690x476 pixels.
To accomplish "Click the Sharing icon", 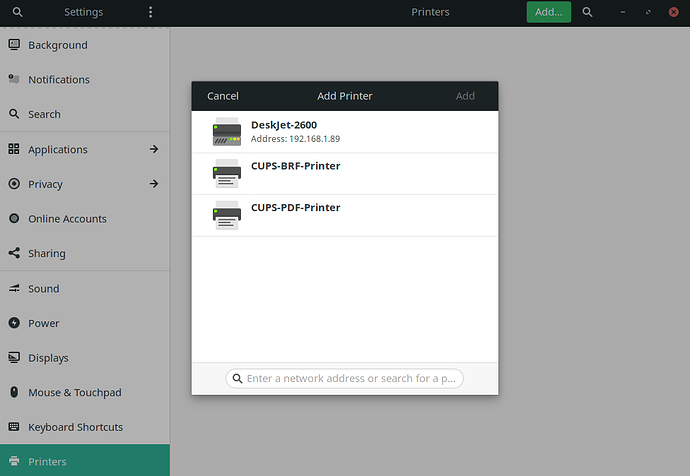I will pos(14,253).
